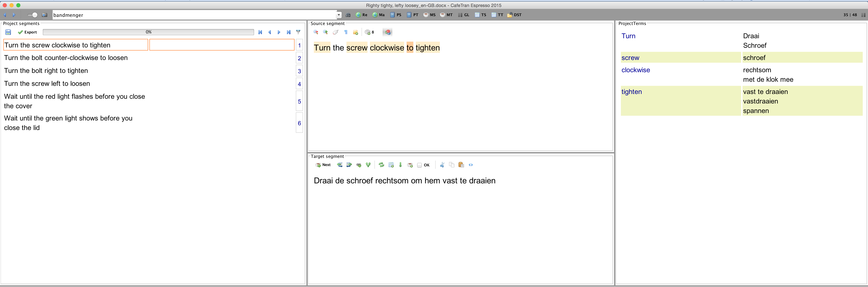Open the segment filter funnel
868x287 pixels.
coord(298,32)
